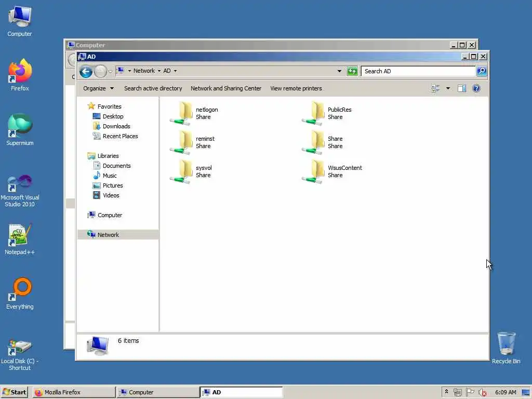
Task: Open Local Disk (C) shortcut
Action: [x=20, y=355]
